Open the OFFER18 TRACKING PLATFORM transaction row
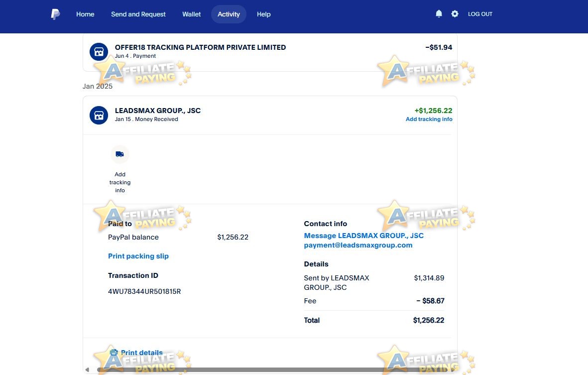This screenshot has height=375, width=588. (x=270, y=52)
